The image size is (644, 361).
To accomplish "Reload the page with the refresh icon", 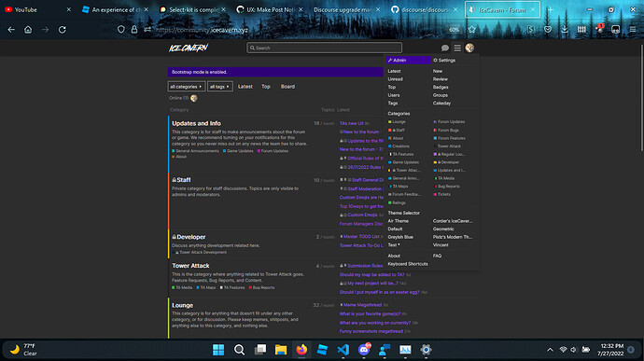I will coord(62,30).
